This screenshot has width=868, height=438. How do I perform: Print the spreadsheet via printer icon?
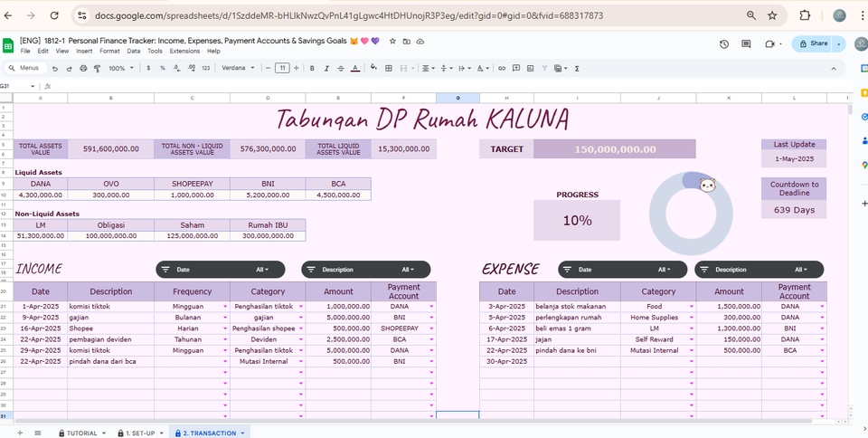(x=83, y=68)
